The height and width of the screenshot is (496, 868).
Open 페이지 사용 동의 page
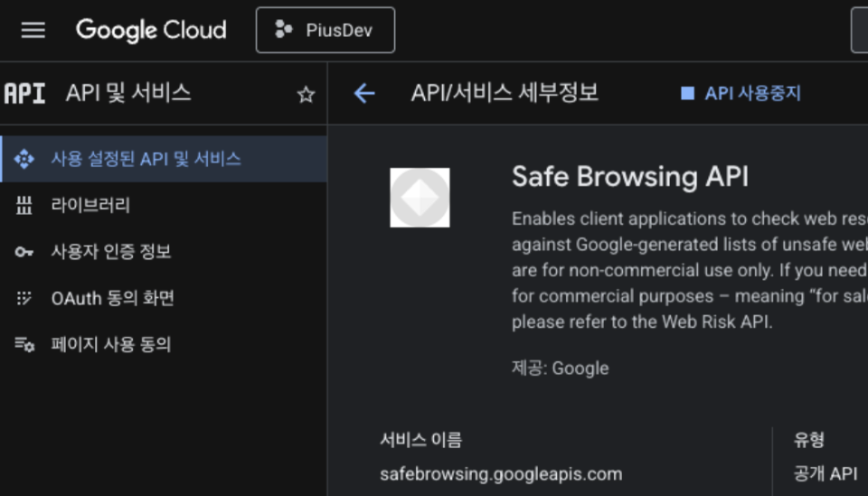(x=164, y=344)
